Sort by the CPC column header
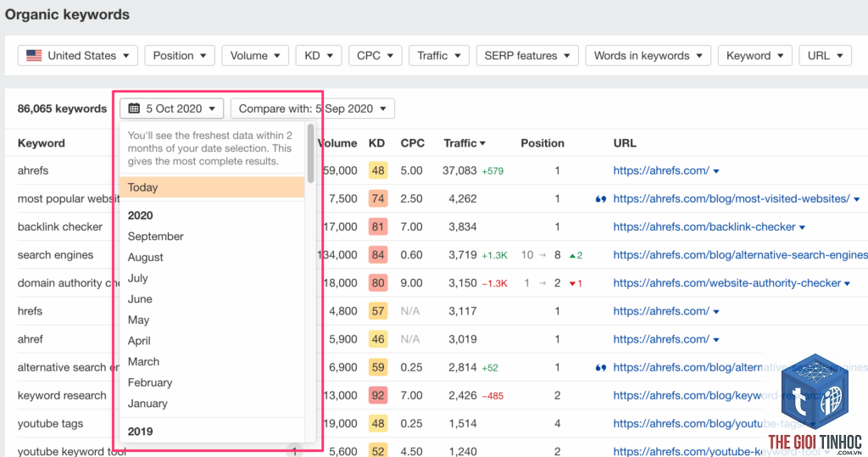Viewport: 868px width, 457px height. 413,143
